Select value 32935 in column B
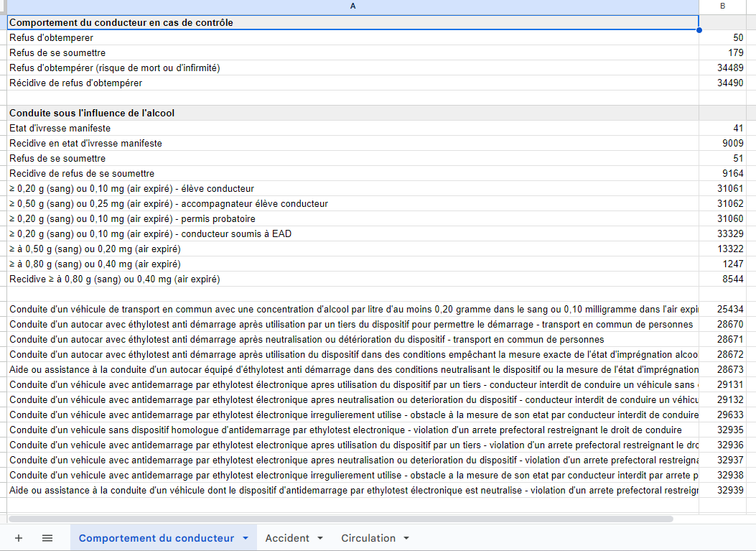The width and height of the screenshot is (756, 551). click(722, 430)
